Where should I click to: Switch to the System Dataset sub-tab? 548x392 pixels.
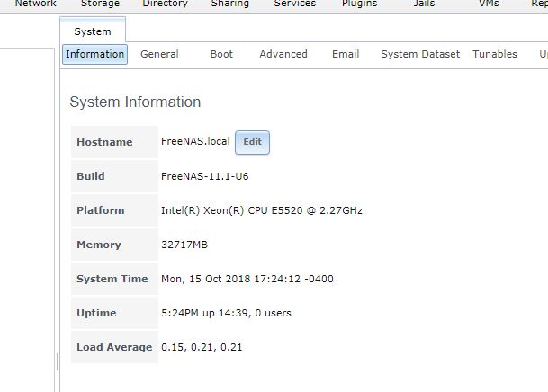click(420, 54)
